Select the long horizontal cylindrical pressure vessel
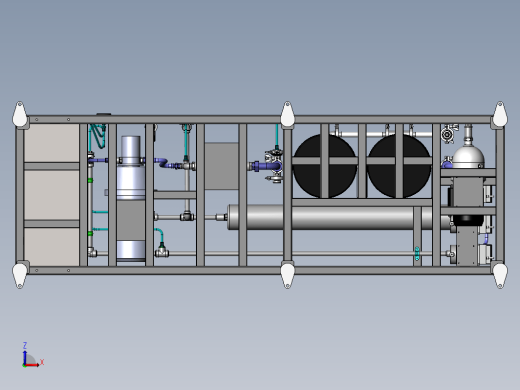Screen dimensions: 520x390 point(338,217)
